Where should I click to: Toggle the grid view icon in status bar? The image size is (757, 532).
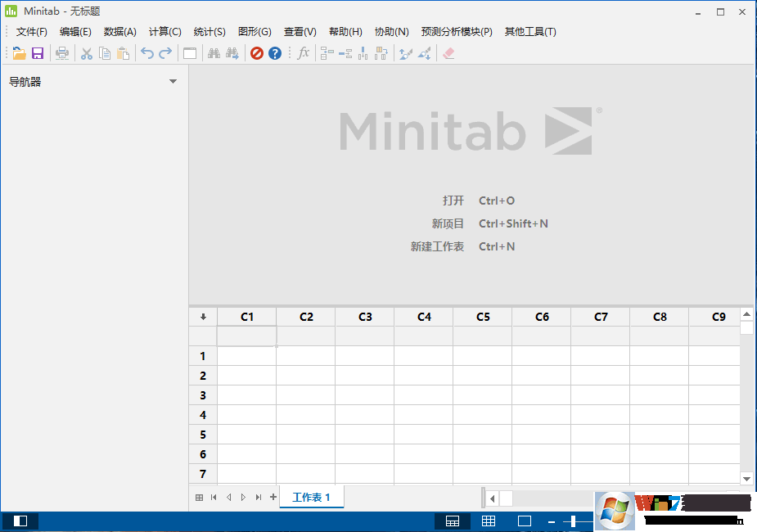(489, 521)
